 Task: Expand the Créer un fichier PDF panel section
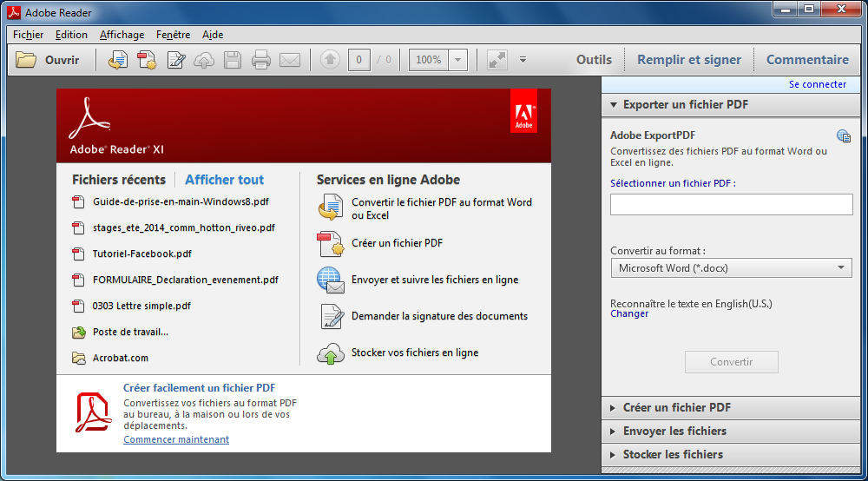613,408
